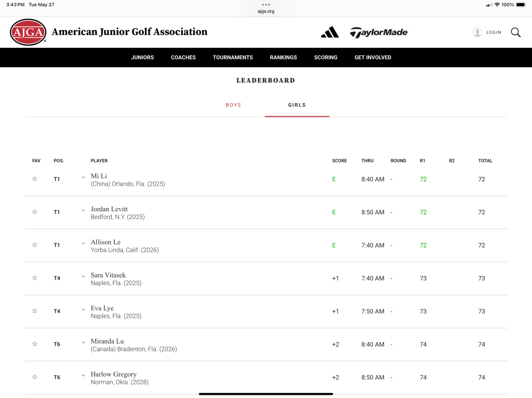The width and height of the screenshot is (532, 398).
Task: Tap the ajga.org address bar
Action: [x=266, y=11]
